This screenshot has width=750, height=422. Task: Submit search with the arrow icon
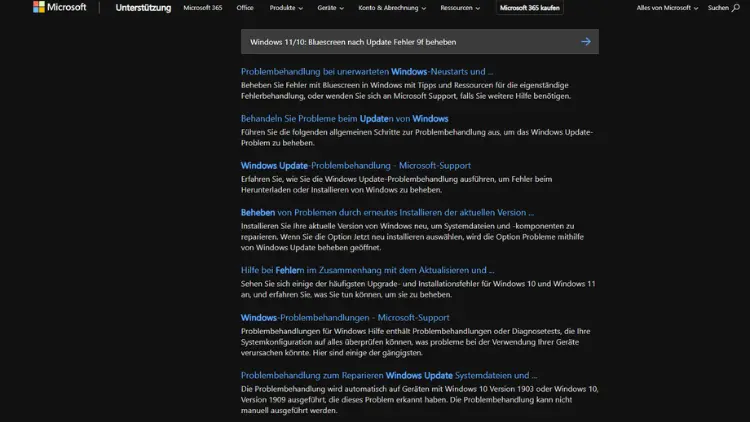pos(586,42)
